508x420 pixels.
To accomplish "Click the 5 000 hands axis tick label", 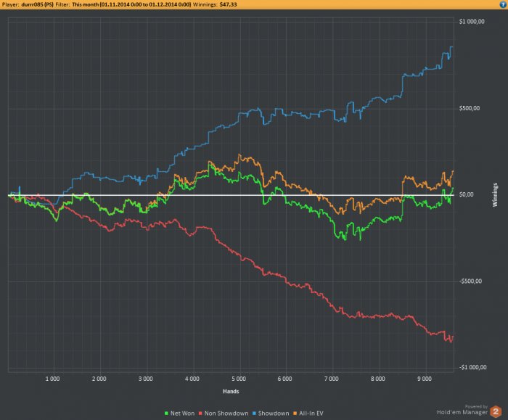I will tap(239, 379).
